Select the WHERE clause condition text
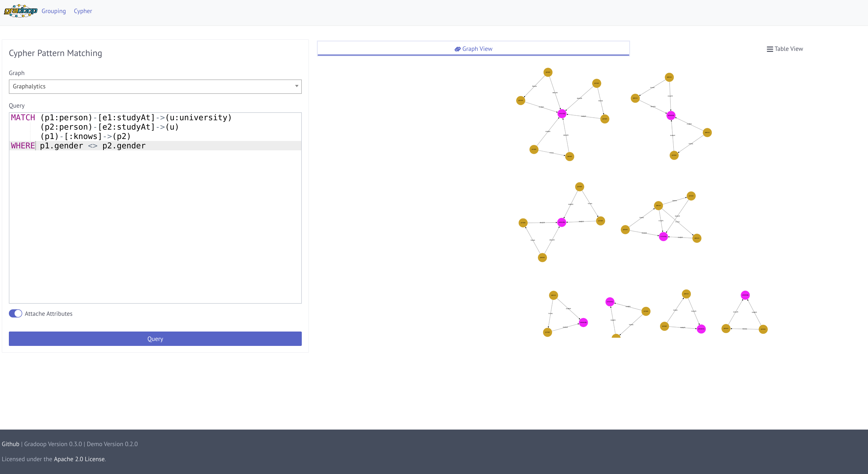The height and width of the screenshot is (474, 868). point(93,145)
